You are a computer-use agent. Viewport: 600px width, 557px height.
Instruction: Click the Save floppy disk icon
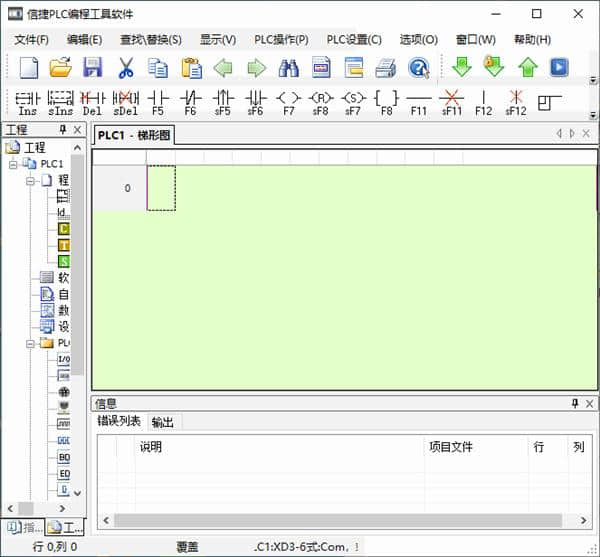click(93, 68)
